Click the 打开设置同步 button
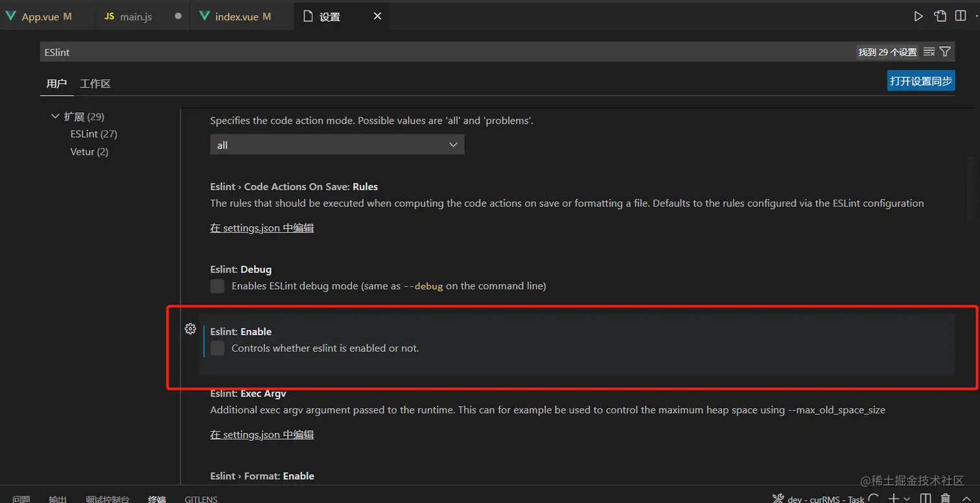 point(921,81)
